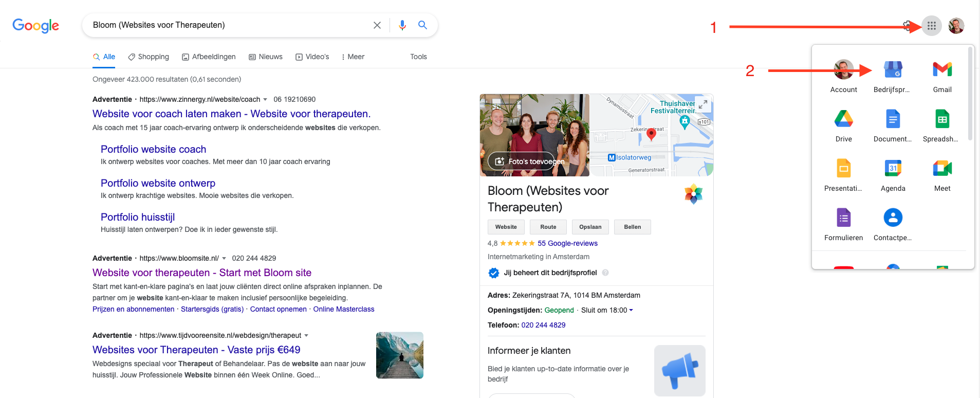Click the help icon next to Jij beheert dit bedrijfsprofiel
Image resolution: width=980 pixels, height=398 pixels.
click(605, 273)
